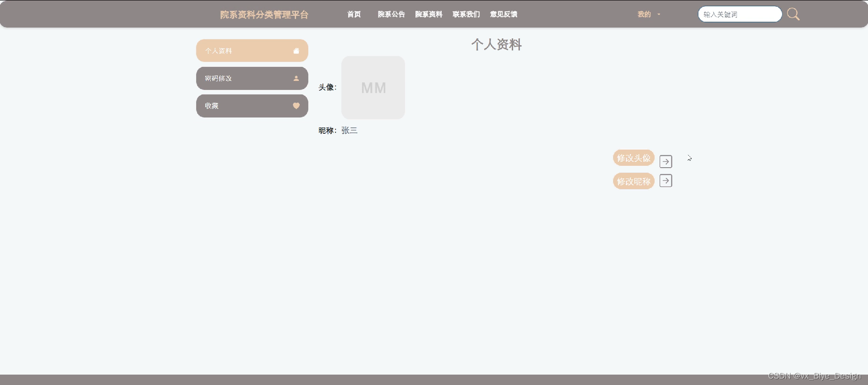The height and width of the screenshot is (385, 868).
Task: Open 院系资料 navigation item
Action: [x=429, y=14]
